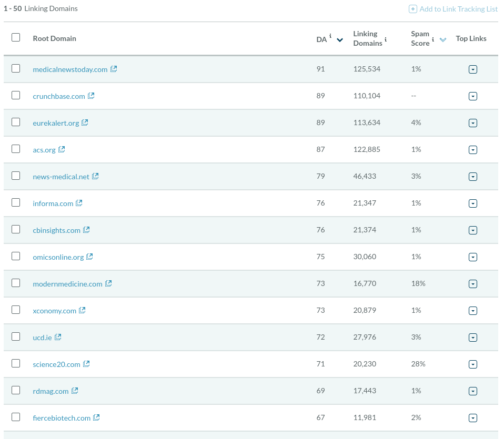
Task: Click the Linking Domains column header
Action: [368, 38]
